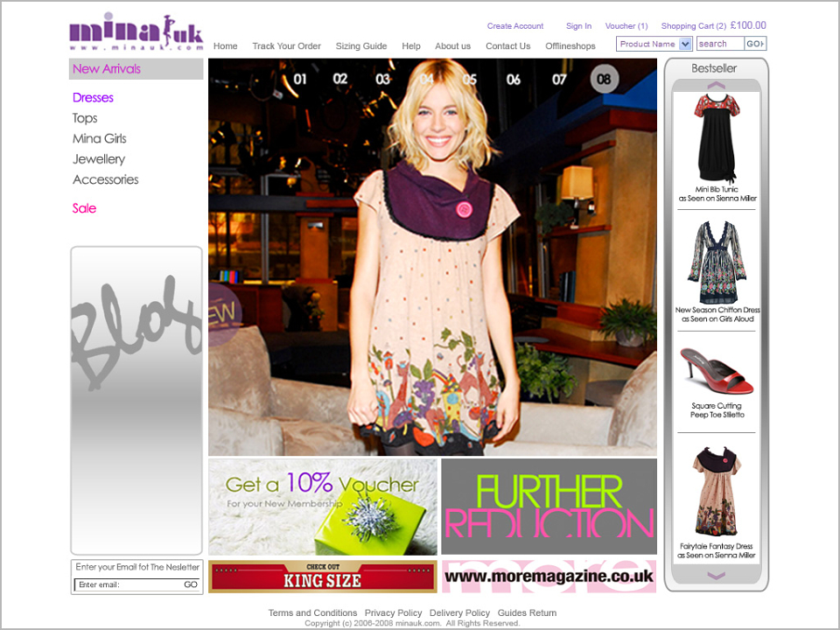Image resolution: width=840 pixels, height=630 pixels.
Task: Open the Blog panel
Action: coord(136,400)
